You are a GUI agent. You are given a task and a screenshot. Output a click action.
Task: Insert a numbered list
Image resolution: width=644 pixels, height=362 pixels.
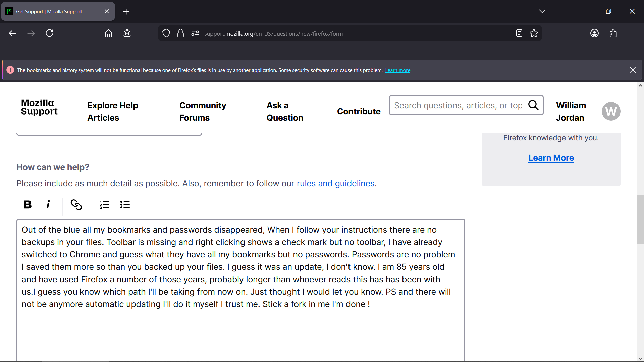pyautogui.click(x=104, y=205)
